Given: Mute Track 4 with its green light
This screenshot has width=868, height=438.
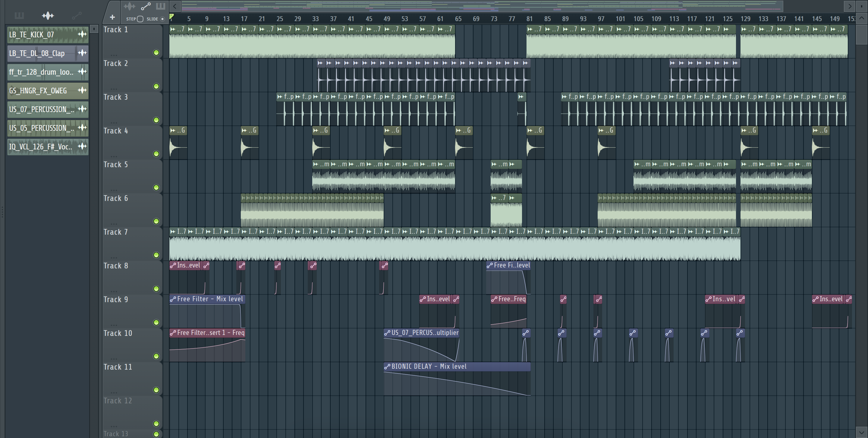Looking at the screenshot, I should (x=156, y=154).
